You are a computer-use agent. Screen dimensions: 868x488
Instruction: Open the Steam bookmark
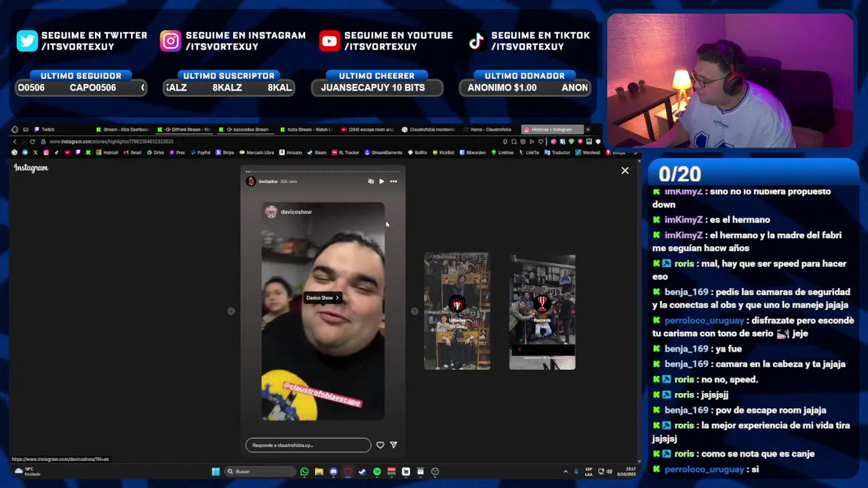pos(317,152)
